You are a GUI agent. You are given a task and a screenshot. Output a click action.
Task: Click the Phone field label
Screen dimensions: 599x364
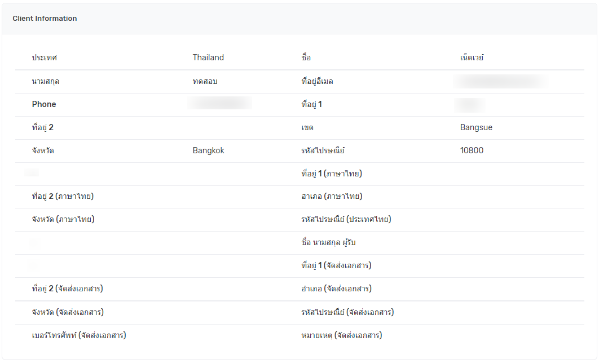[44, 104]
